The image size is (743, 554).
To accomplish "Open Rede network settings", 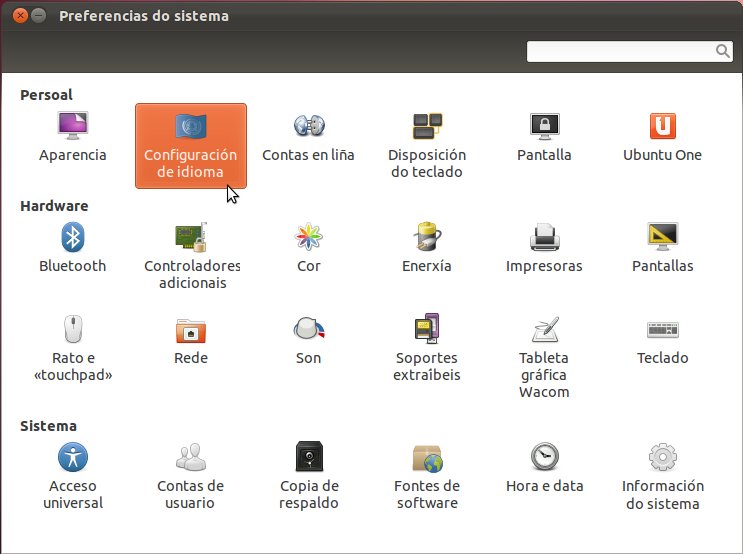I will (191, 340).
